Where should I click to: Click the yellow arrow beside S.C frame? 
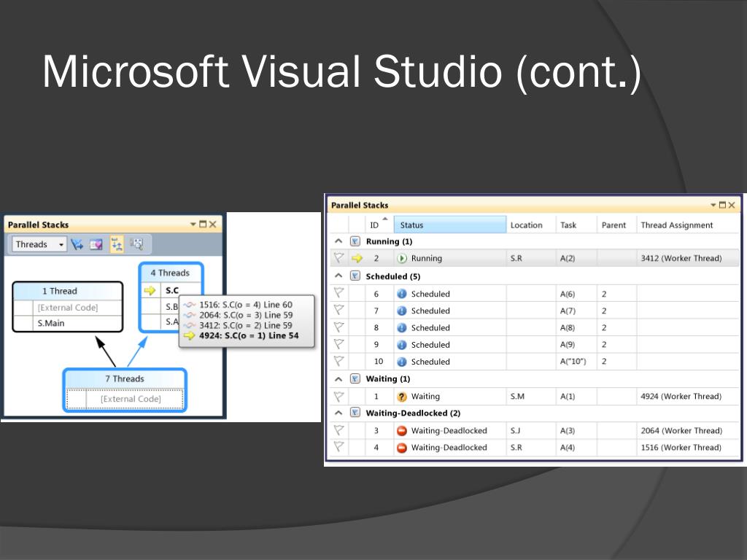point(150,290)
